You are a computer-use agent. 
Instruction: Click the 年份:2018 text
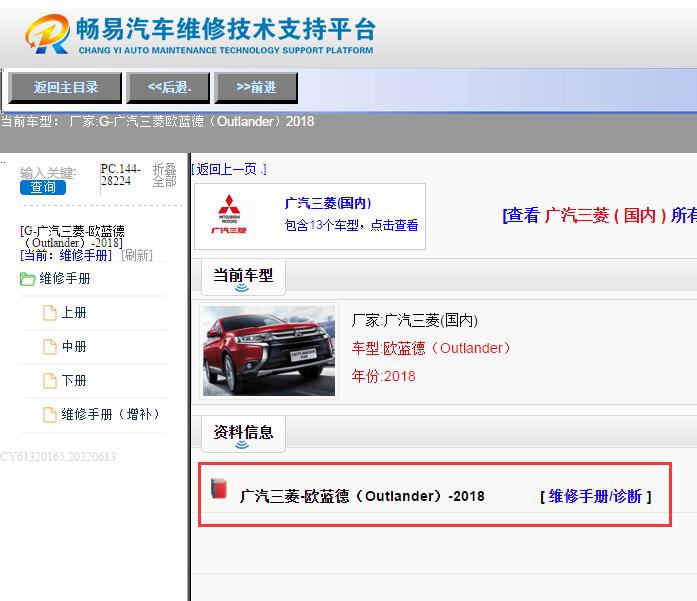point(383,377)
